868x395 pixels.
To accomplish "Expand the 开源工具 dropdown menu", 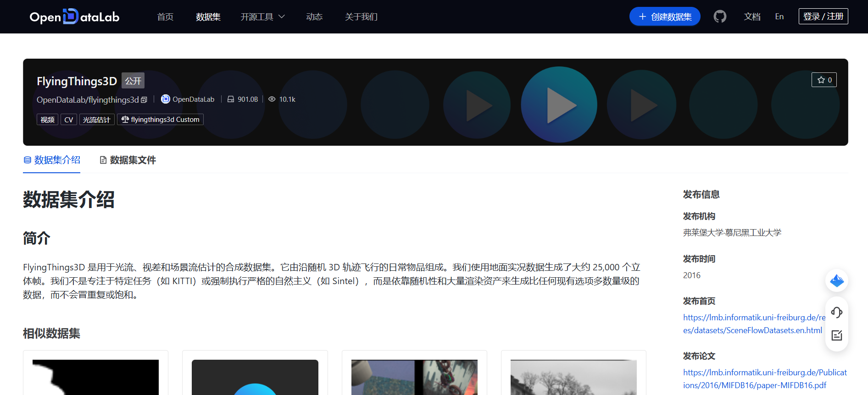I will click(x=263, y=16).
